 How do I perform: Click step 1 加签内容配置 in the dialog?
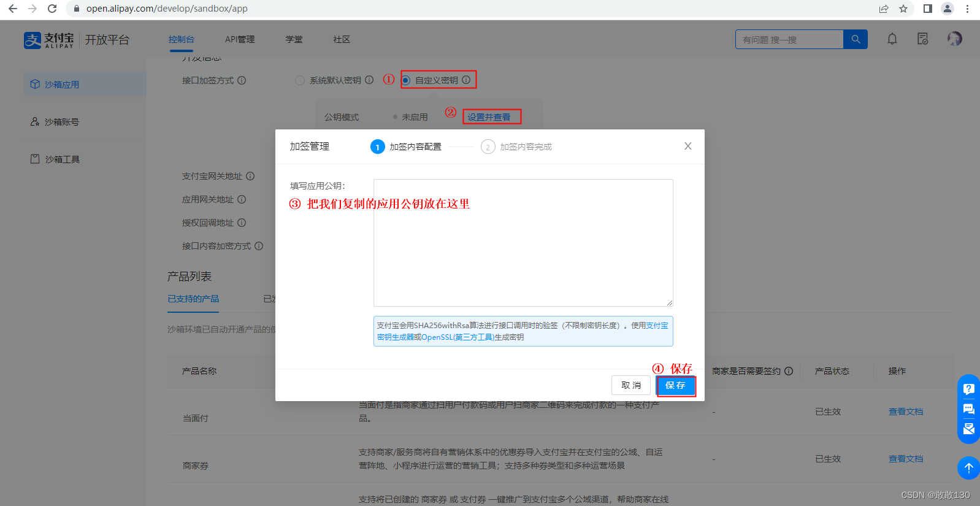click(406, 147)
